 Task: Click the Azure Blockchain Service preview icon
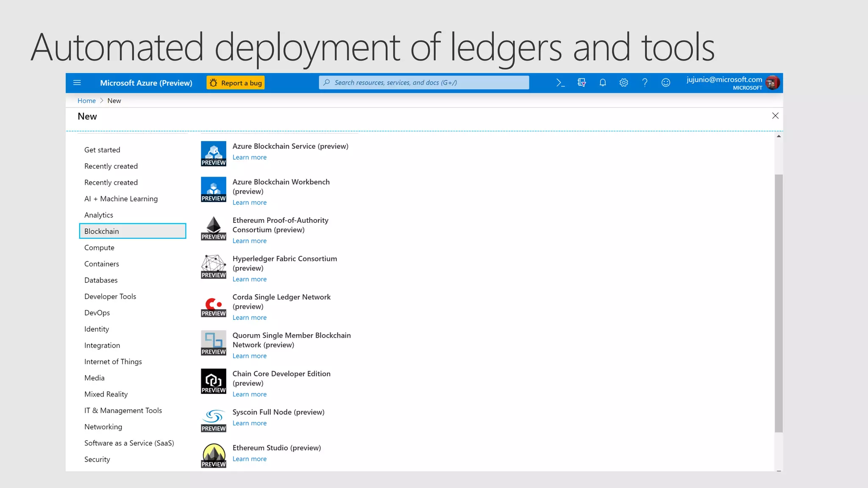pos(214,154)
